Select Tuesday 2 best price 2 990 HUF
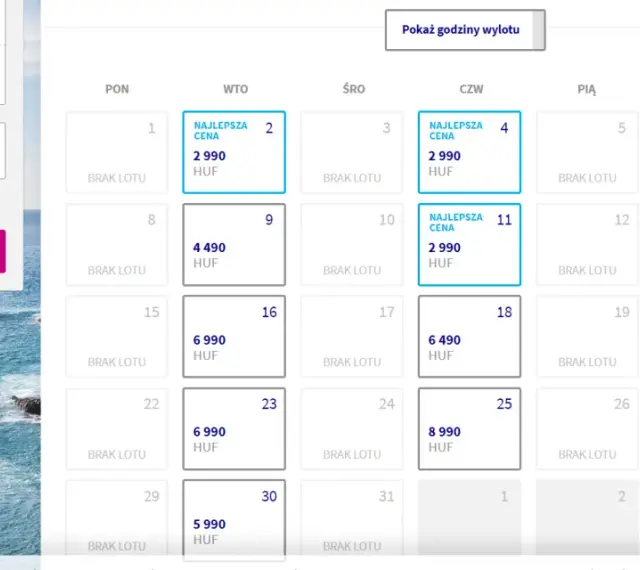This screenshot has width=640, height=570. click(234, 152)
